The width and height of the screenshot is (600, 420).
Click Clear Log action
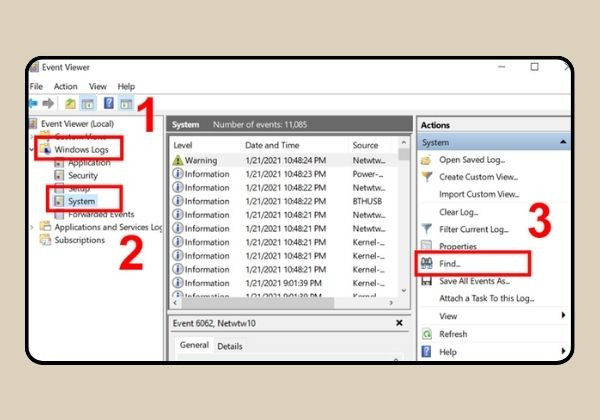459,212
